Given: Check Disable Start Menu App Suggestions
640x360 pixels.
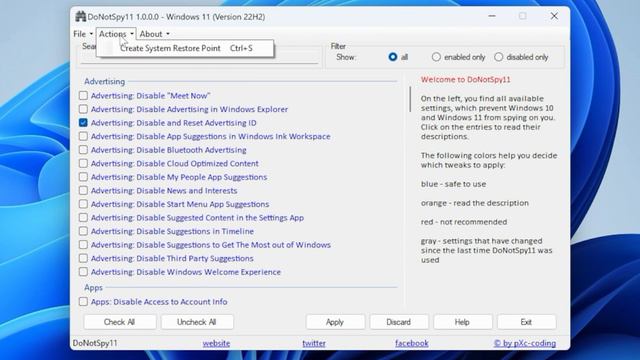Looking at the screenshot, I should (x=83, y=204).
